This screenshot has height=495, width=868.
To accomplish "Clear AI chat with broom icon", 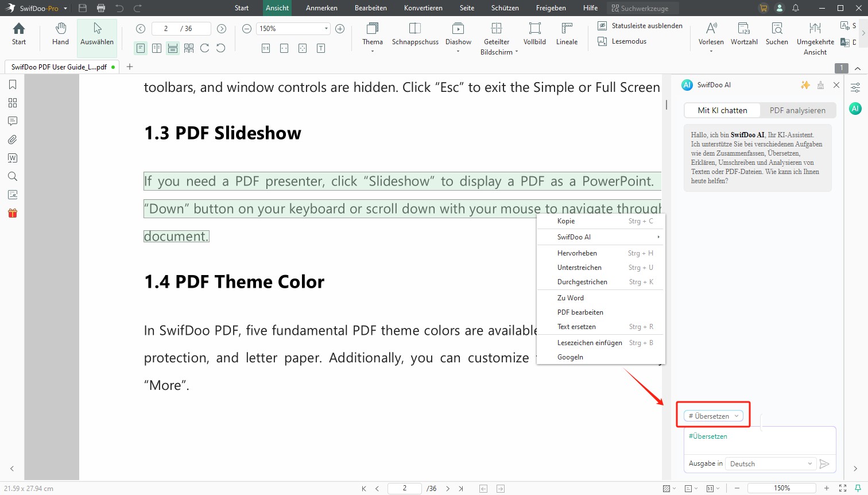I will [821, 85].
